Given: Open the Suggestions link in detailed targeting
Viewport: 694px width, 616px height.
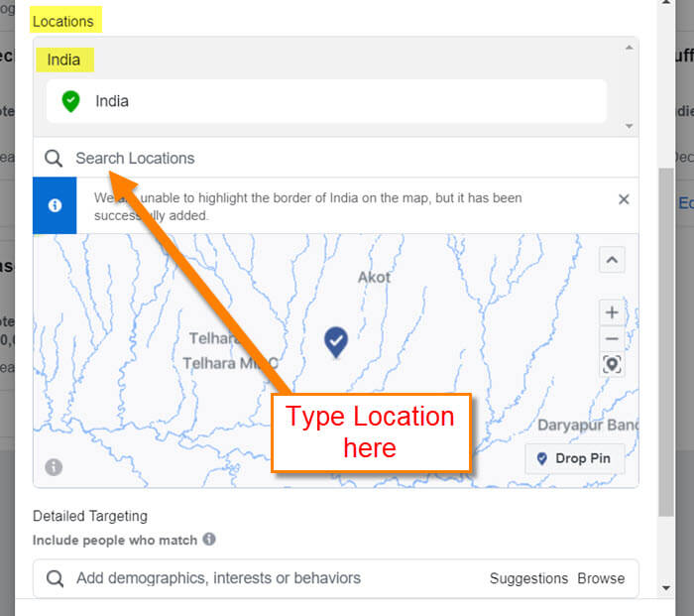Looking at the screenshot, I should pos(528,578).
